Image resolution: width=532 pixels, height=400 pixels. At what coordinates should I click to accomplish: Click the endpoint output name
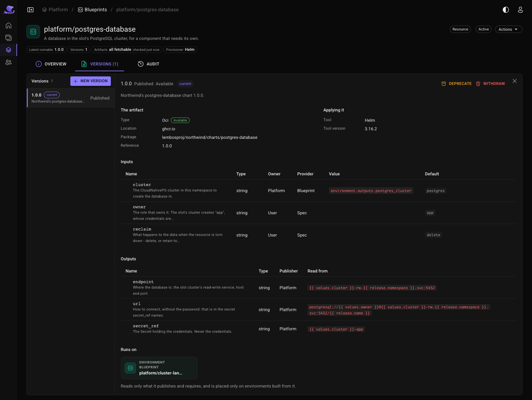[143, 282]
